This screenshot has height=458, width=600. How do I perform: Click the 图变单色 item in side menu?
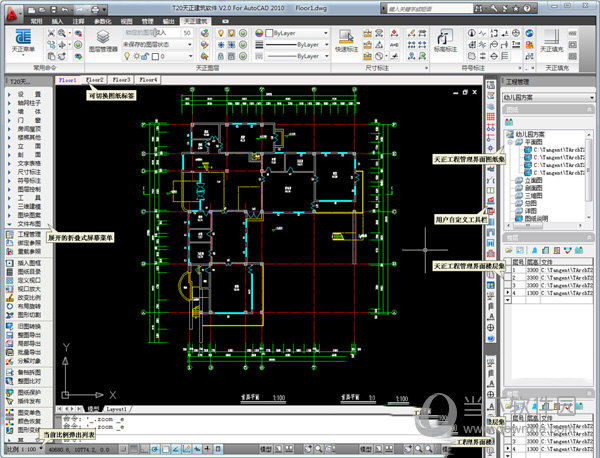point(29,412)
